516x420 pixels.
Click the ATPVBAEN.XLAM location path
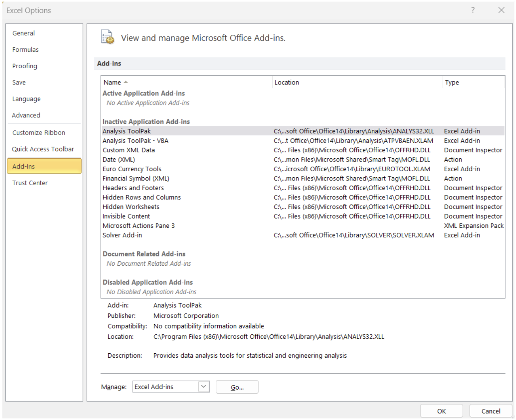click(x=353, y=141)
